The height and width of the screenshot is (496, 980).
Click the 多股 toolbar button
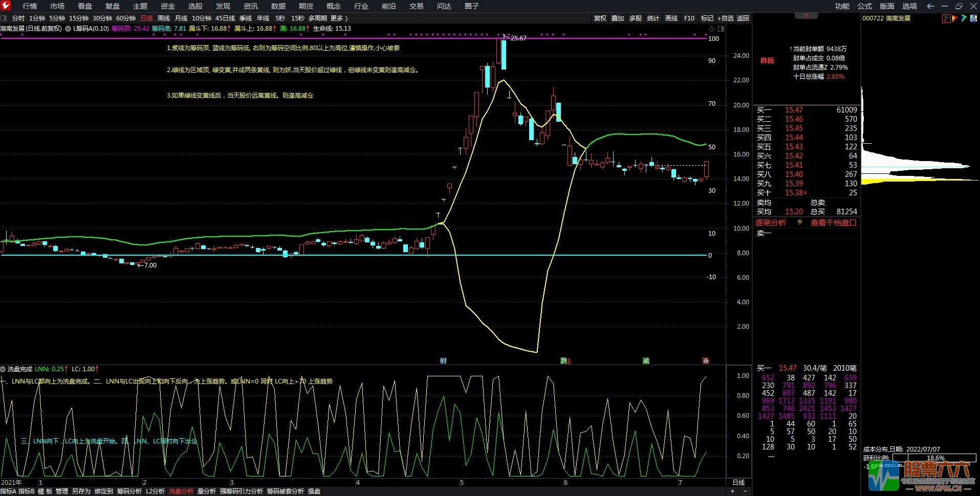[x=636, y=18]
